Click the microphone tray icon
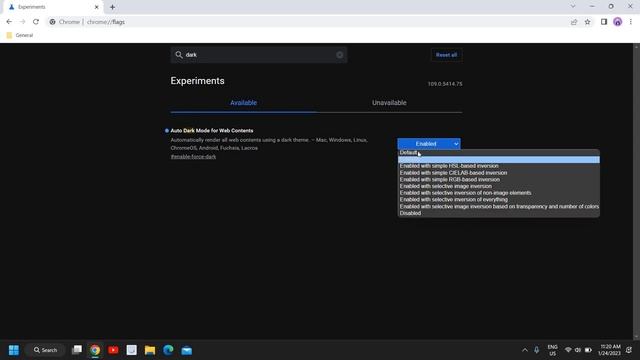Screen dimensions: 640x360 click(x=537, y=350)
